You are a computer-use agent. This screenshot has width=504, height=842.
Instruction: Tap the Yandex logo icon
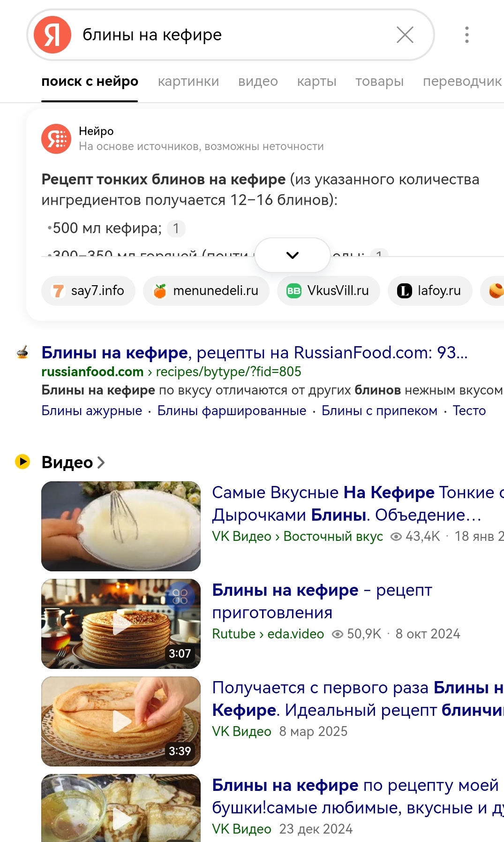pyautogui.click(x=53, y=35)
